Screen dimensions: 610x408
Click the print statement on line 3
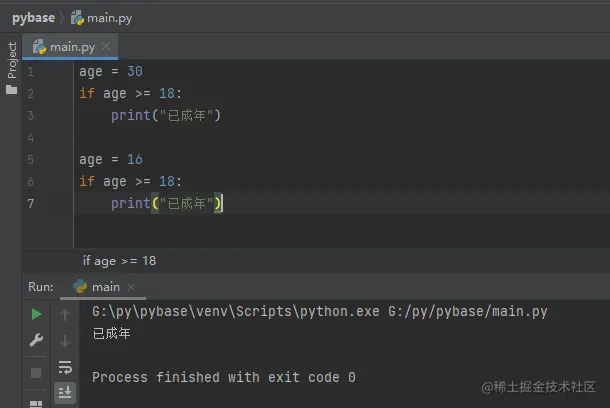(x=166, y=116)
